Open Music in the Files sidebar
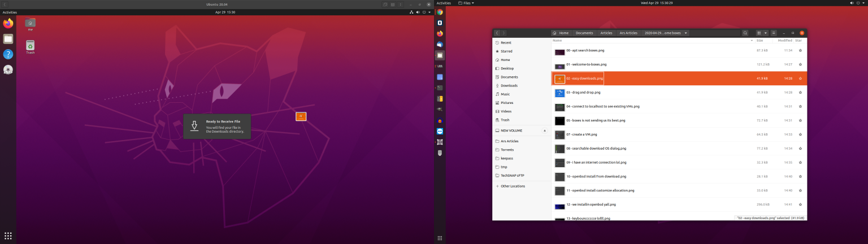This screenshot has width=868, height=244. point(522,94)
